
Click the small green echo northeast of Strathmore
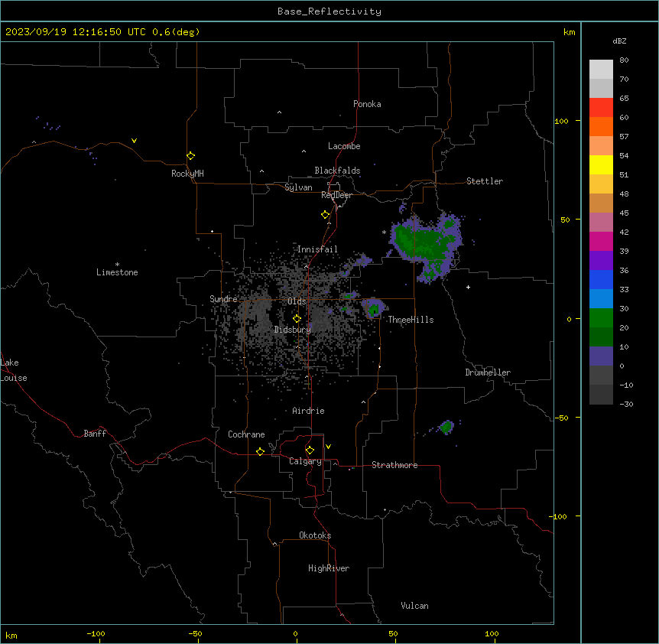point(446,427)
